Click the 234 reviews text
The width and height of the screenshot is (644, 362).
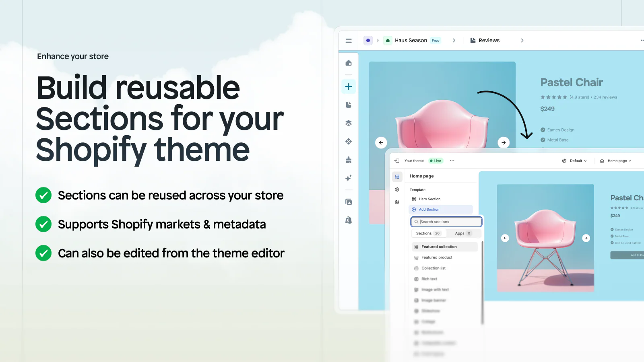[x=605, y=97]
